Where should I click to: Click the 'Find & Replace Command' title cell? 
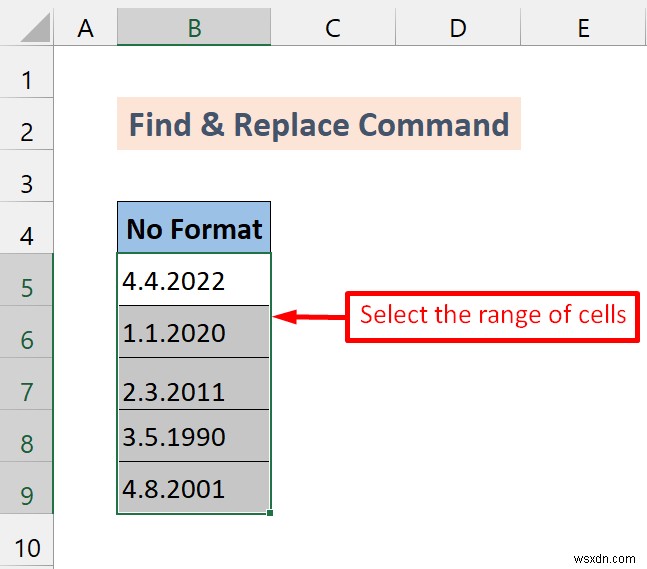[319, 124]
